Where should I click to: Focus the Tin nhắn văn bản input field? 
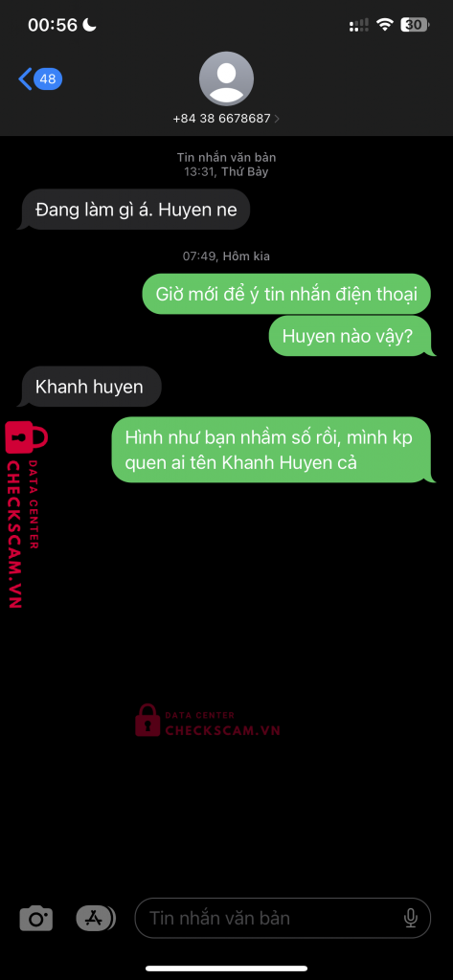[x=283, y=918]
